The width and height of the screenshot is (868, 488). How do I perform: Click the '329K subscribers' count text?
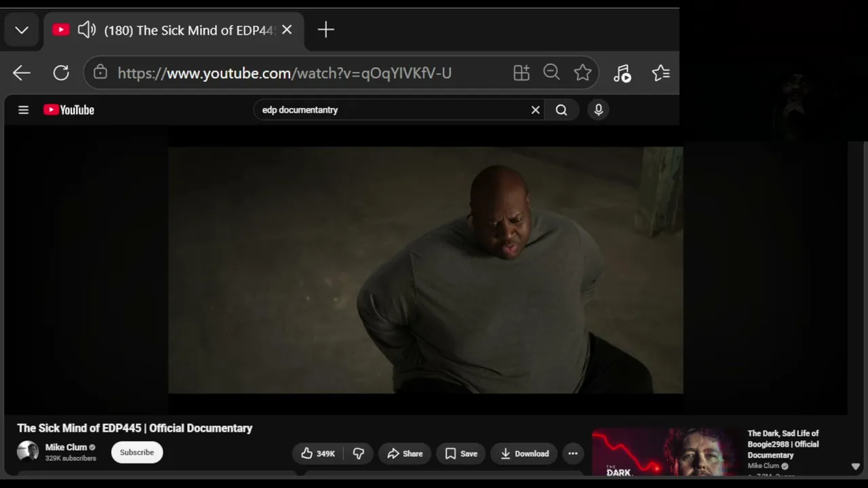71,459
